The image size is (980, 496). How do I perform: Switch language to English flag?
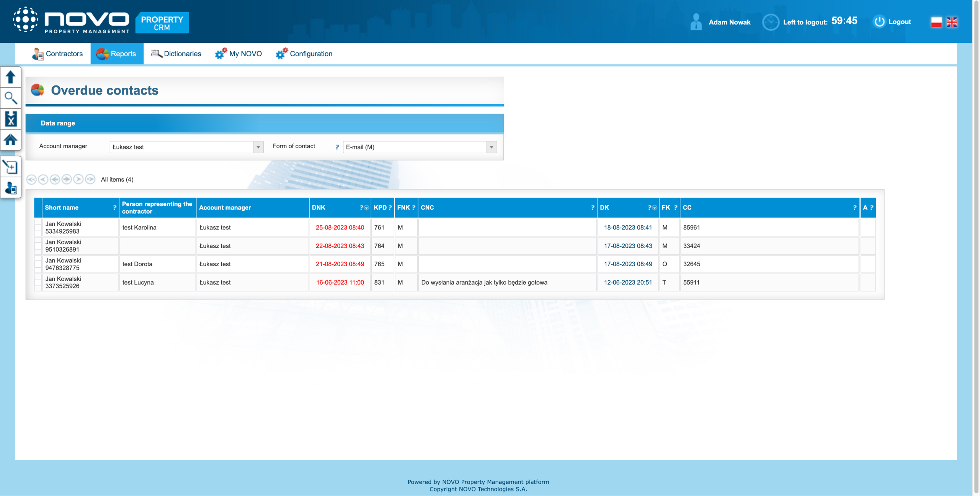click(952, 22)
